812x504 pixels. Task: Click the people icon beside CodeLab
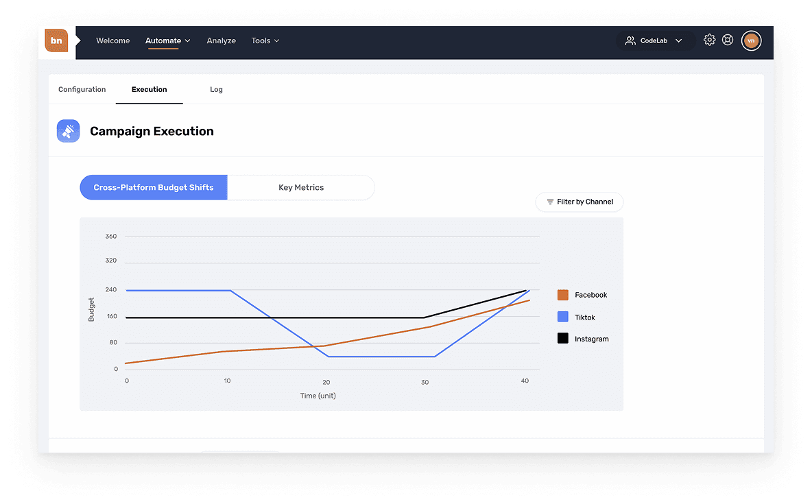[x=630, y=41]
